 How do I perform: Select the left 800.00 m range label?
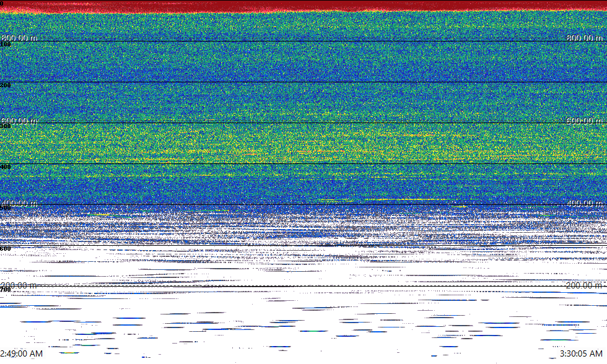tap(19, 38)
